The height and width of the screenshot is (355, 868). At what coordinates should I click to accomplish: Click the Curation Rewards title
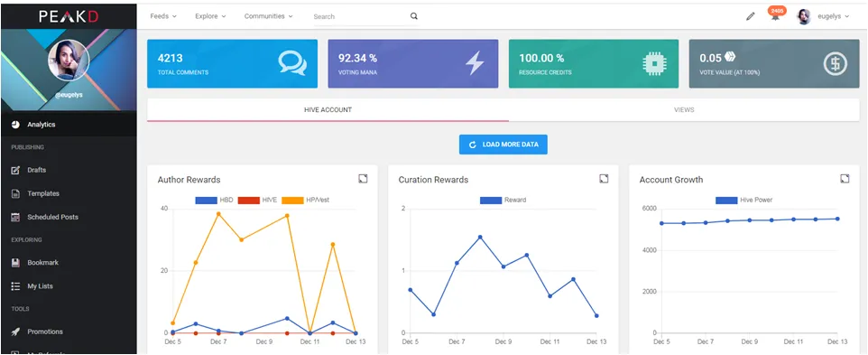[433, 180]
